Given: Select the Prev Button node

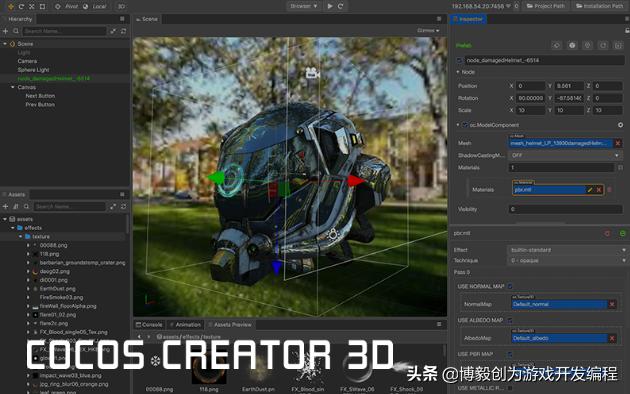Looking at the screenshot, I should click(40, 105).
